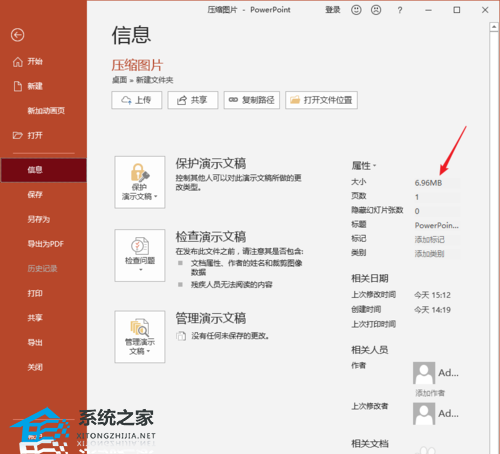This screenshot has height=454, width=500.
Task: Click the frown feedback icon
Action: point(376,10)
